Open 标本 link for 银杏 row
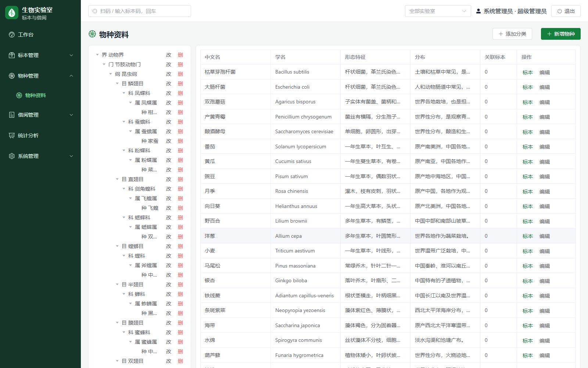The image size is (588, 368). (528, 281)
